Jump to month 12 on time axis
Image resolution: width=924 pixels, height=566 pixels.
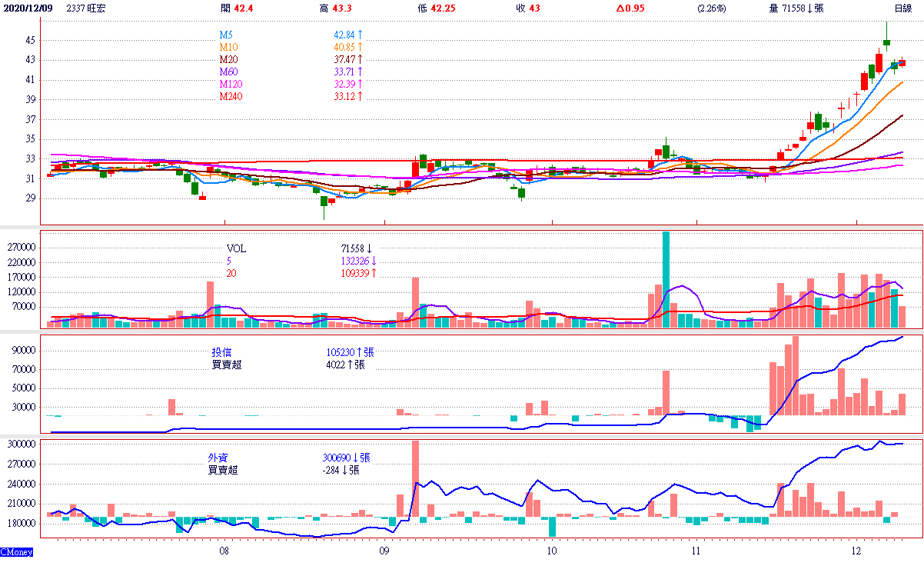856,551
